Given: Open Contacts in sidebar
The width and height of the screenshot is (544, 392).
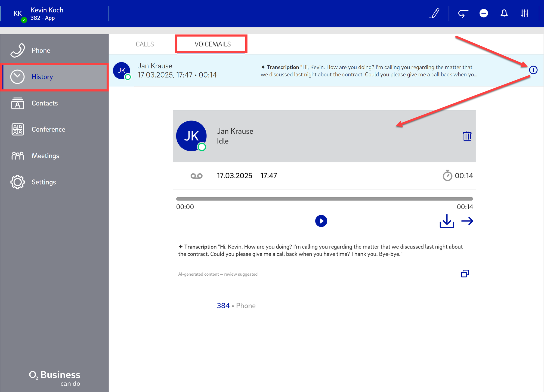Looking at the screenshot, I should point(45,103).
